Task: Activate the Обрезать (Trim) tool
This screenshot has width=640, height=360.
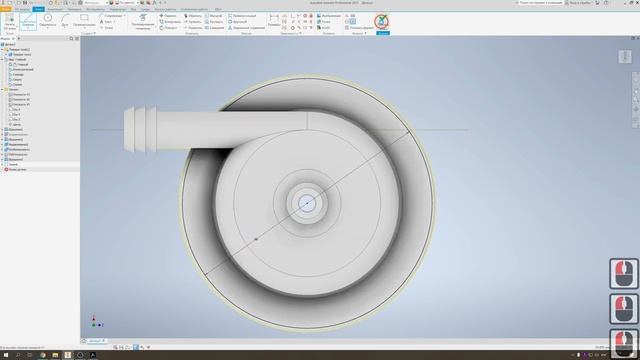Action: 193,16
